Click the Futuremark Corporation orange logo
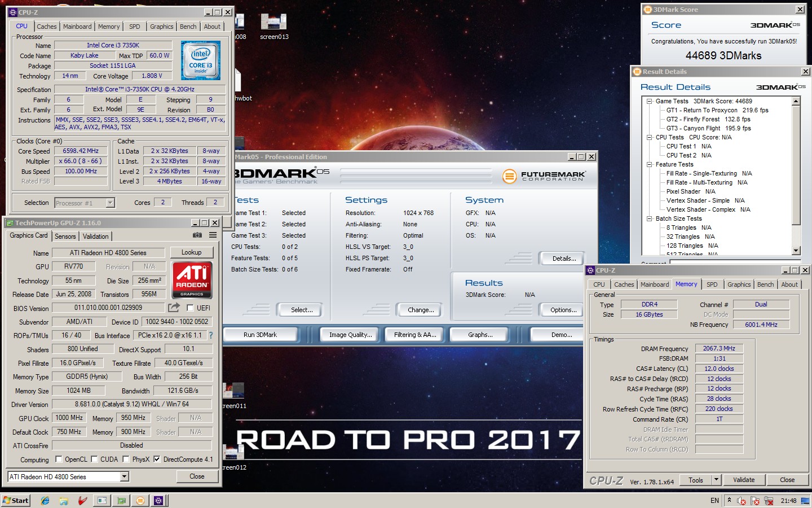 509,176
